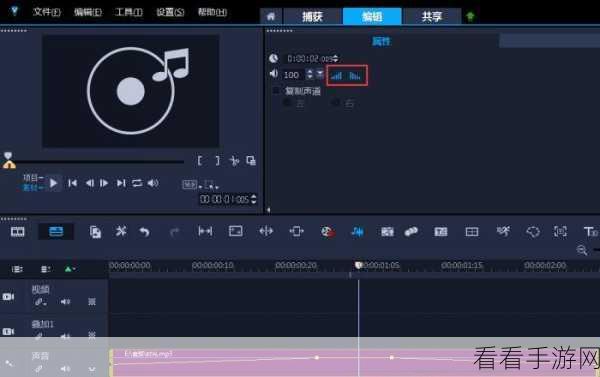600x377 pixels.
Task: Open the subtitle editor icon
Action: 440,232
